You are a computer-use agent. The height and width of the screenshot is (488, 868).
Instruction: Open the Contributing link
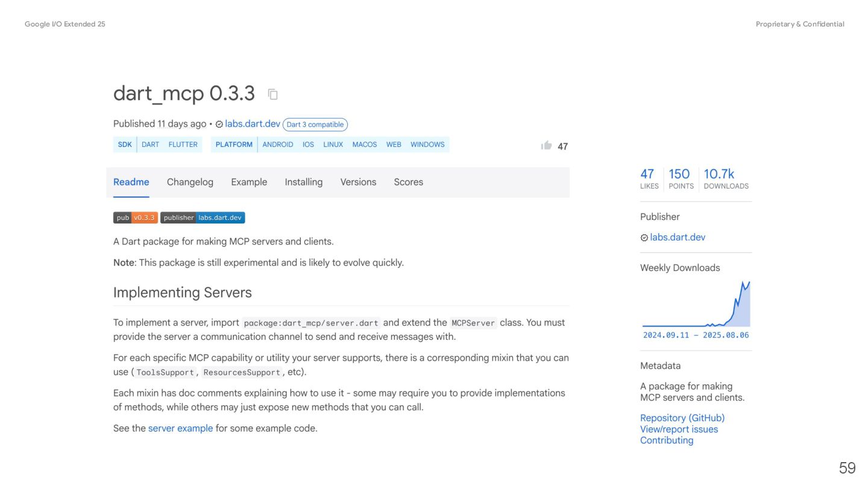(667, 440)
